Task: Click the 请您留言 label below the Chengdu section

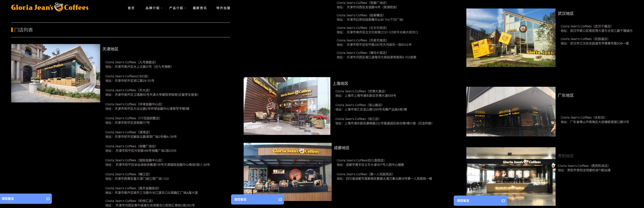Action: tap(240, 199)
